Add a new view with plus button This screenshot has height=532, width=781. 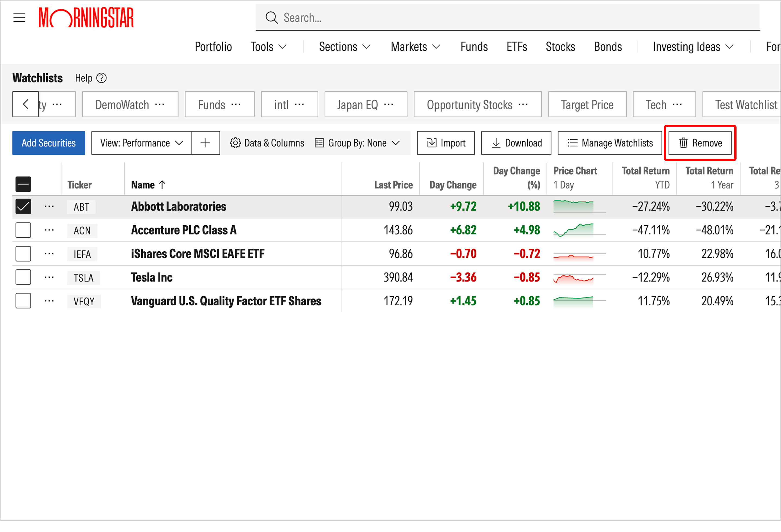pyautogui.click(x=205, y=143)
